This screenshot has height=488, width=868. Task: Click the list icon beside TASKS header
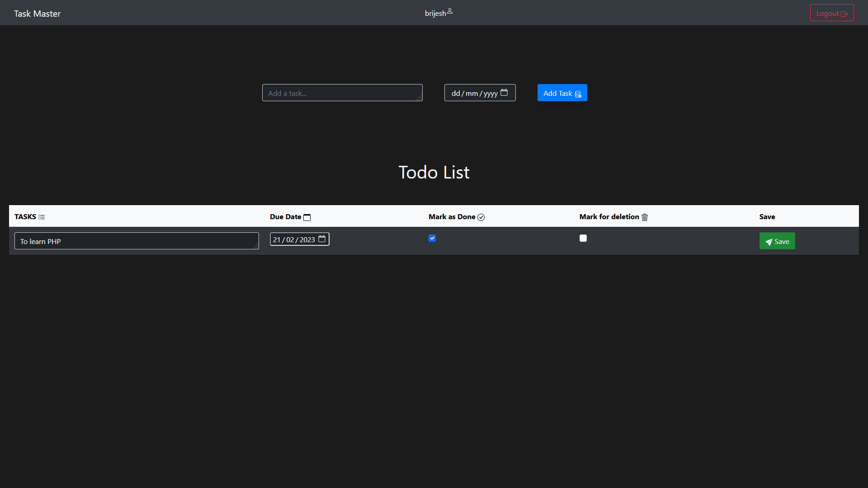click(42, 217)
